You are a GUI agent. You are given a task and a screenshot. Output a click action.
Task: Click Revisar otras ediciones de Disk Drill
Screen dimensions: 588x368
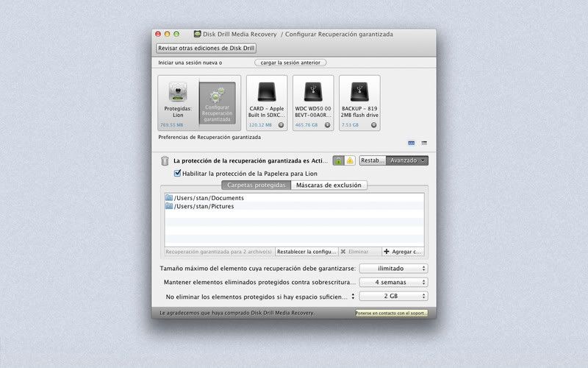point(207,48)
